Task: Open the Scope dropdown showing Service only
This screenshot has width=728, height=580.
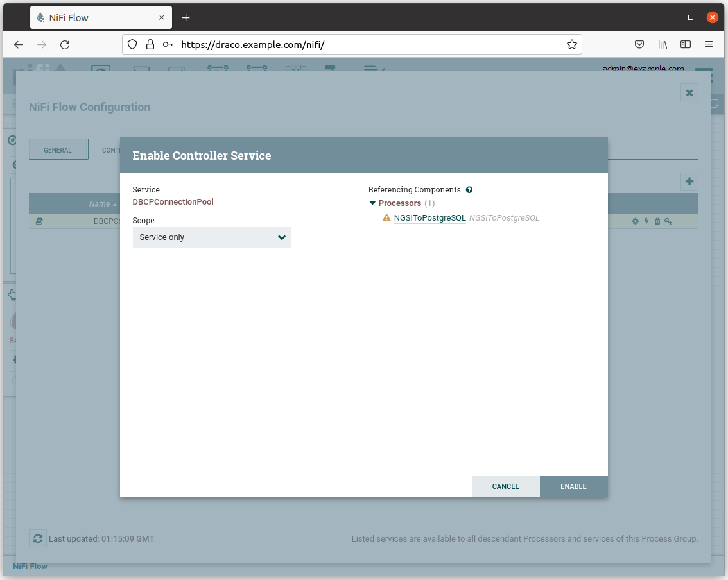Action: pos(212,237)
